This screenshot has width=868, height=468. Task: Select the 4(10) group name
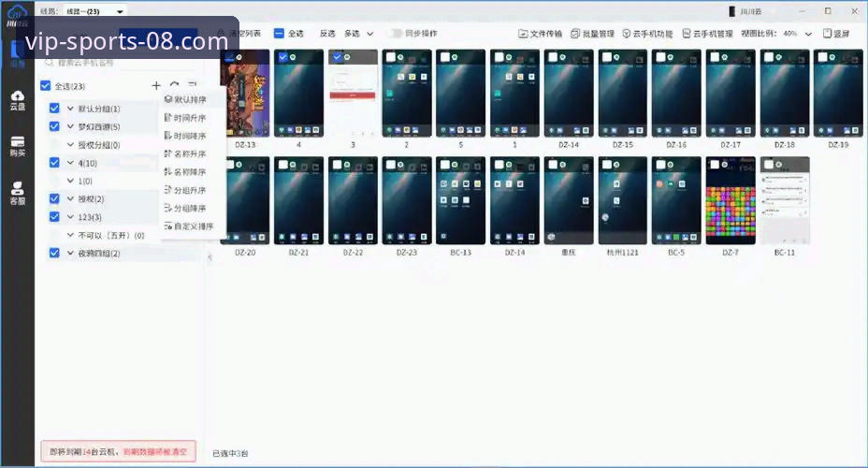[x=88, y=163]
